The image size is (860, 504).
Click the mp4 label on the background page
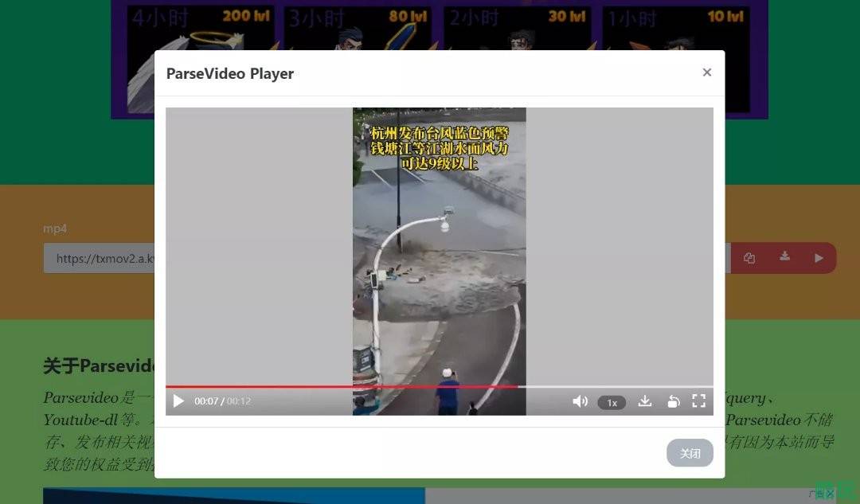[x=55, y=229]
